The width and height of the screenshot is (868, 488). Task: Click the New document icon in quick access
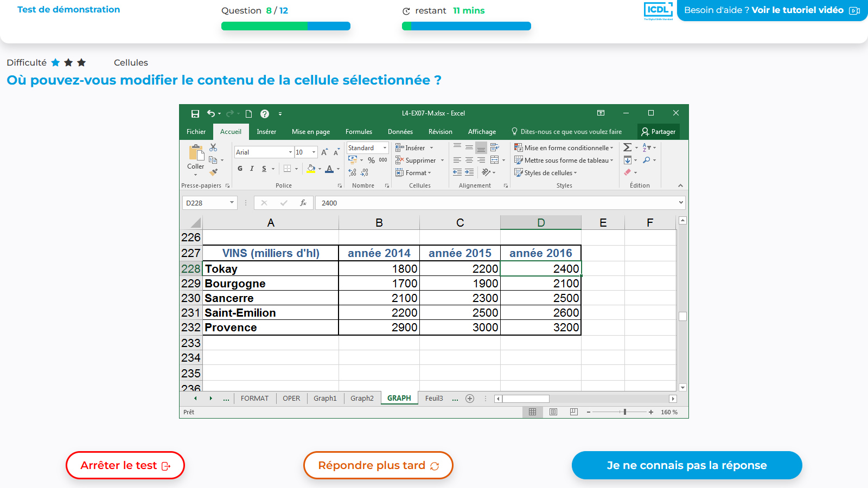coord(249,114)
